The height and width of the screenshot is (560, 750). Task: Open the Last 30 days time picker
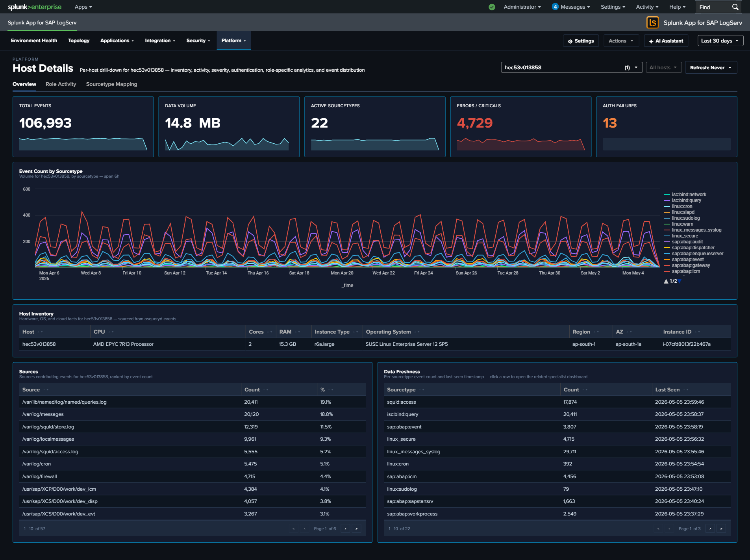point(720,41)
